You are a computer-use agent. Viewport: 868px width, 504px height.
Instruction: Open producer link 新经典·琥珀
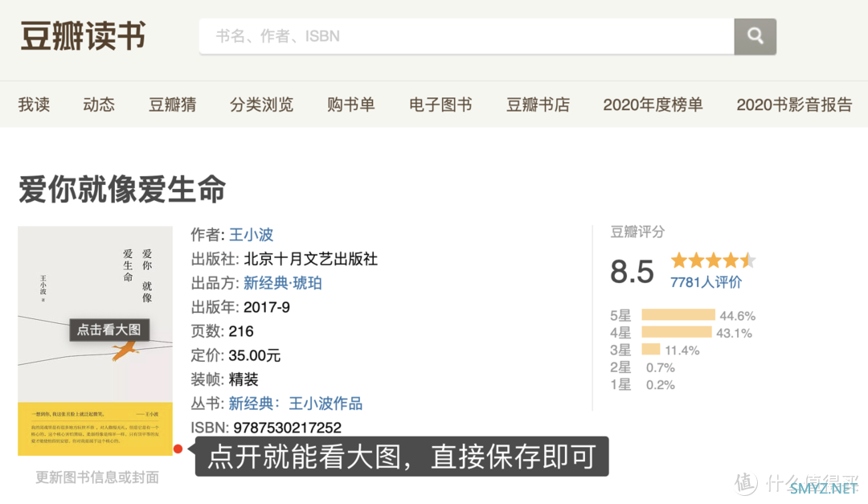pyautogui.click(x=283, y=283)
